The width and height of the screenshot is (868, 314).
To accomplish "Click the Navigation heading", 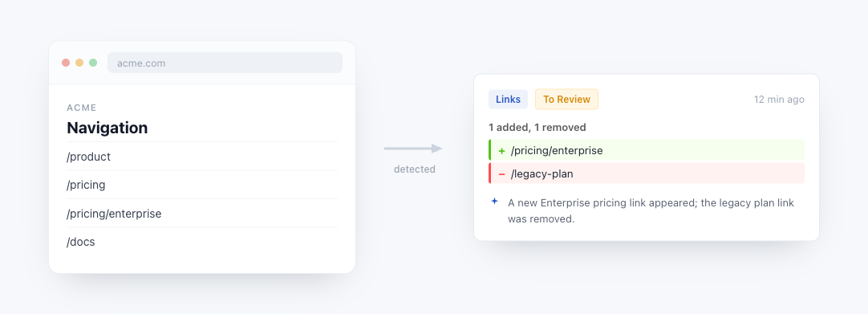I will tap(107, 128).
